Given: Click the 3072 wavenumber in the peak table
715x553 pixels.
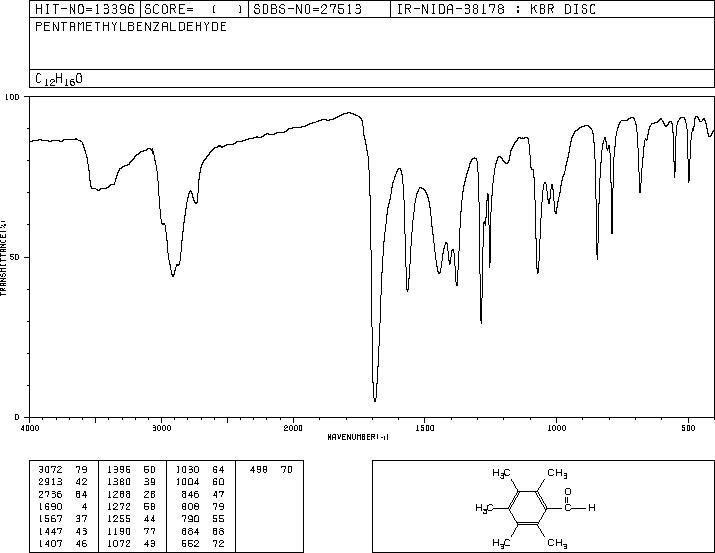Looking at the screenshot, I should pos(50,470).
